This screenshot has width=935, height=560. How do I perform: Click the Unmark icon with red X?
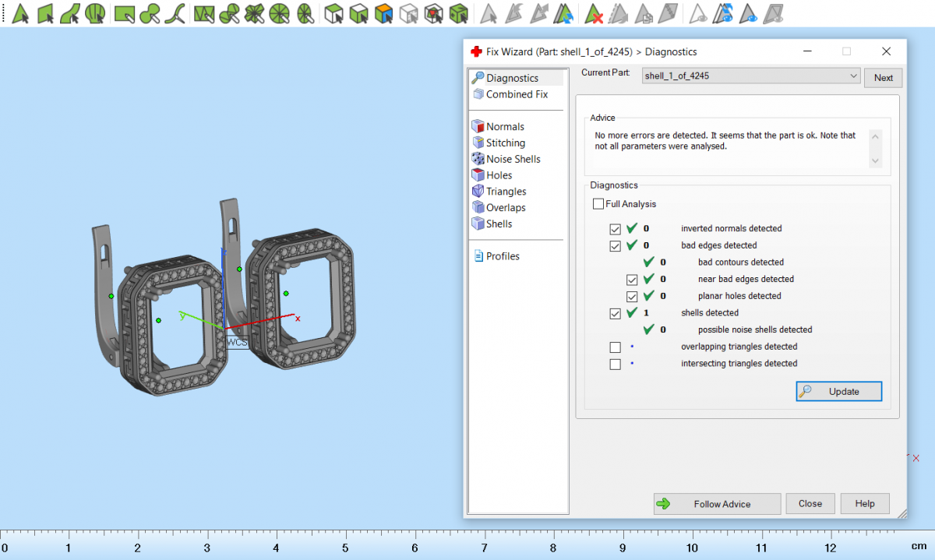pyautogui.click(x=595, y=13)
